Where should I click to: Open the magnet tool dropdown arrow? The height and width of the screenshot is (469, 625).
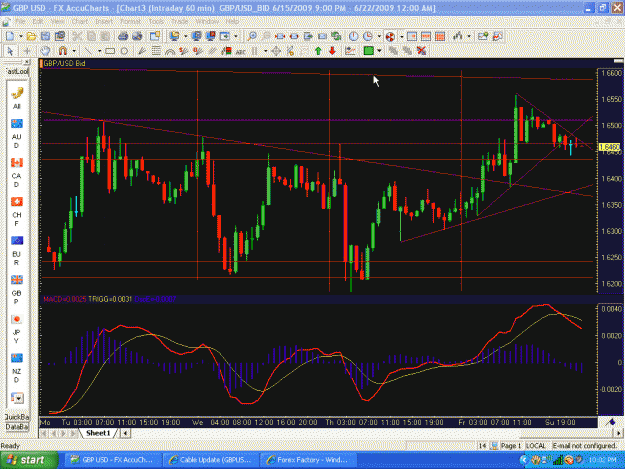tap(74, 51)
